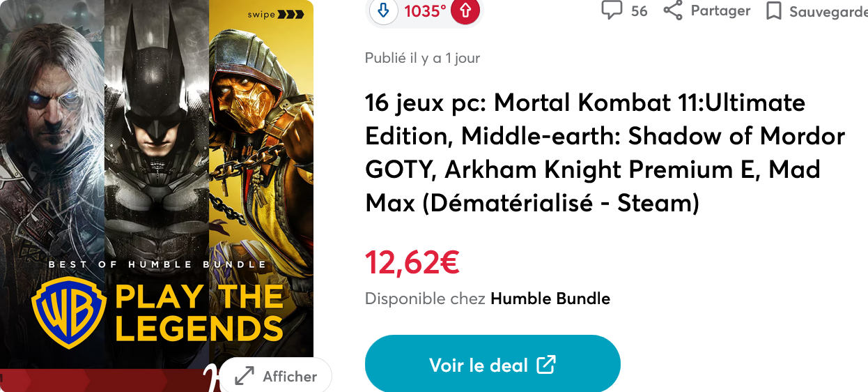Click the 56 comments count
868x392 pixels.
point(639,11)
